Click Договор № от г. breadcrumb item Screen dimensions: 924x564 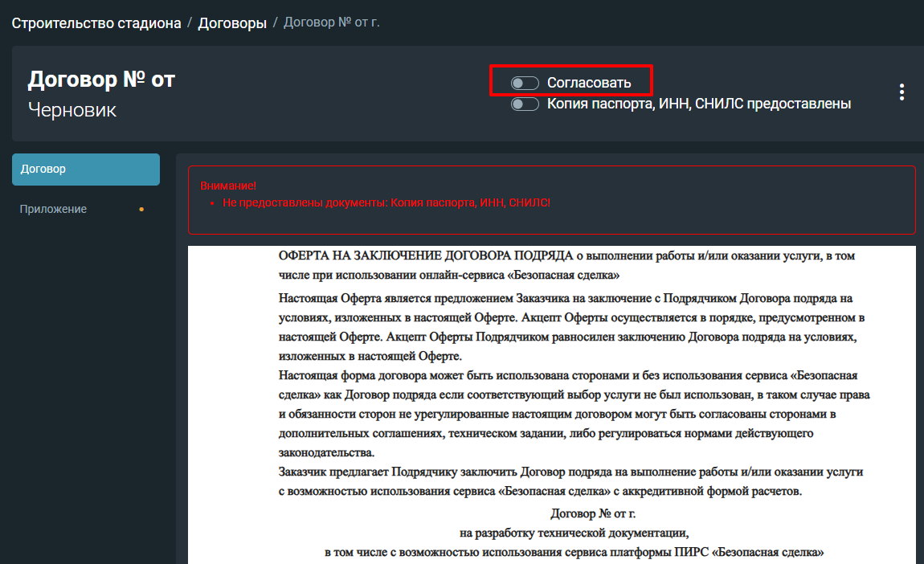(x=332, y=22)
